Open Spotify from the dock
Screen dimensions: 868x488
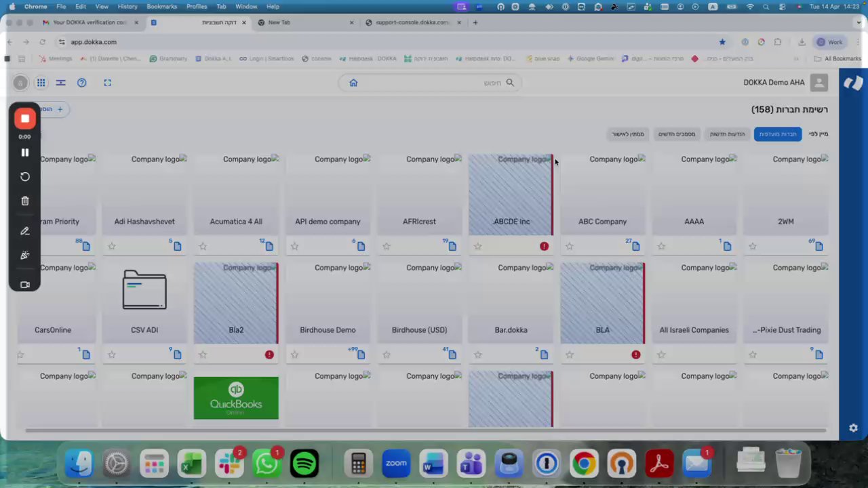pyautogui.click(x=304, y=464)
